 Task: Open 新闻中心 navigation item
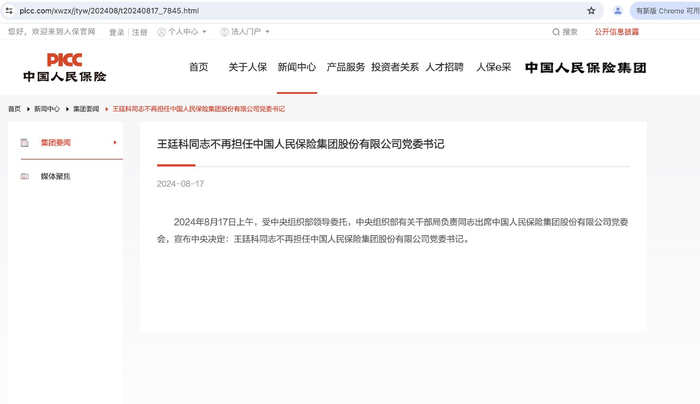297,67
